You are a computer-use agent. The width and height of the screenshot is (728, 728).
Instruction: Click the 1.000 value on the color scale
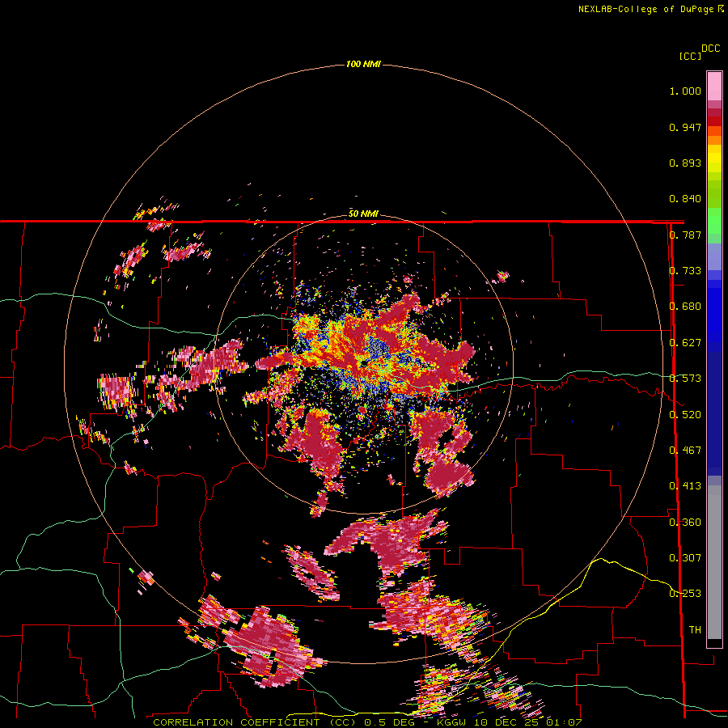click(685, 91)
